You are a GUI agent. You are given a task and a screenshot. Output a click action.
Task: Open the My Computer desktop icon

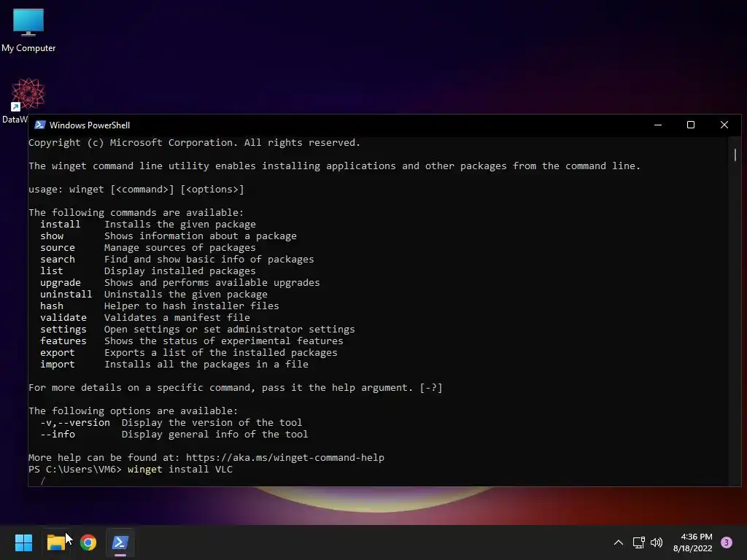28,31
